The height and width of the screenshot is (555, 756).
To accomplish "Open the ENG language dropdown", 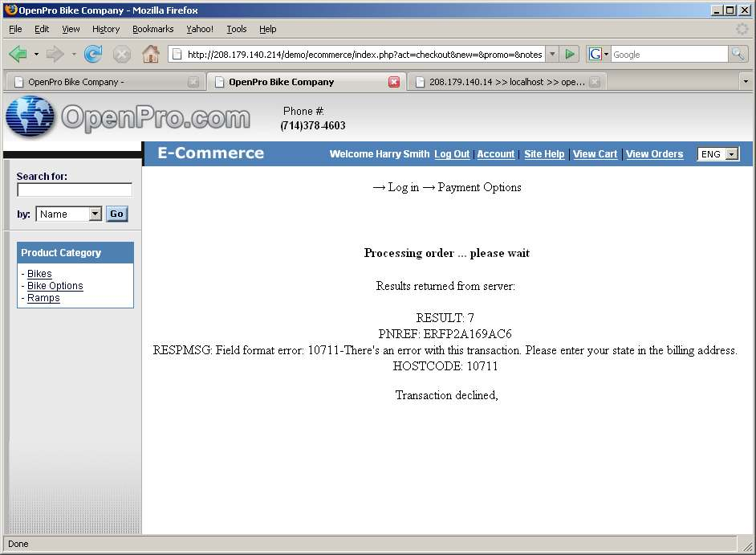I will click(x=731, y=154).
